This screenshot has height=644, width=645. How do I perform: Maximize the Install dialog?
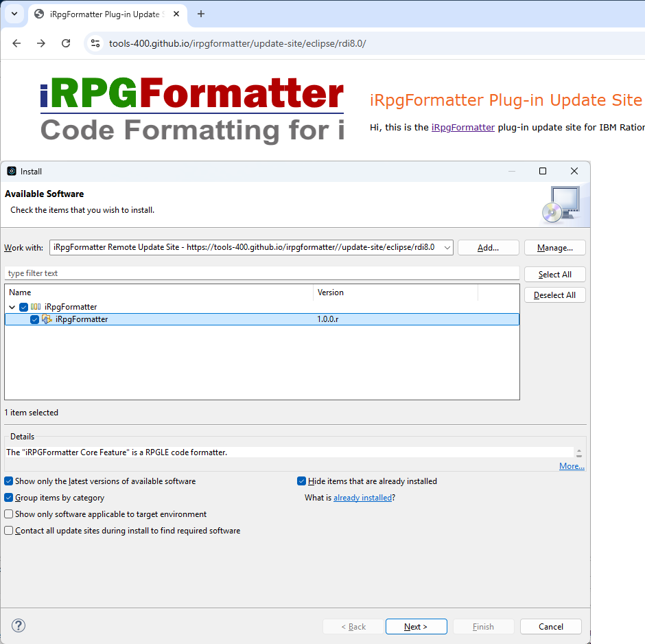pyautogui.click(x=543, y=171)
